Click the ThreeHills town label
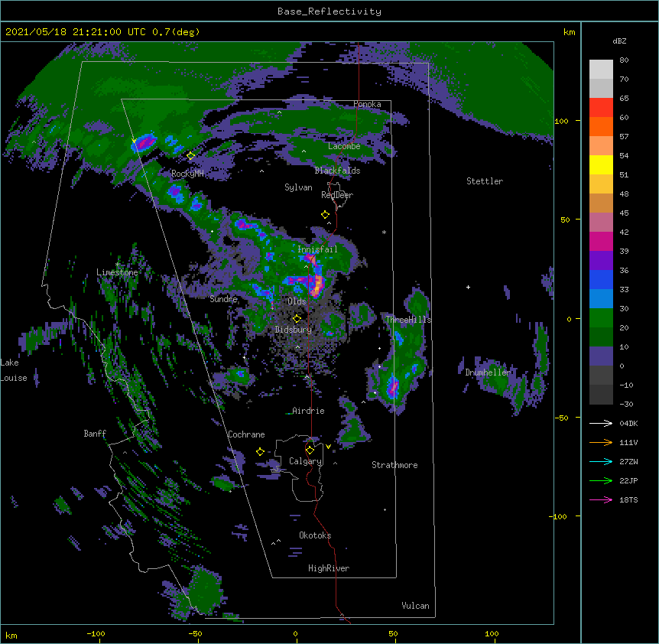 pyautogui.click(x=409, y=320)
